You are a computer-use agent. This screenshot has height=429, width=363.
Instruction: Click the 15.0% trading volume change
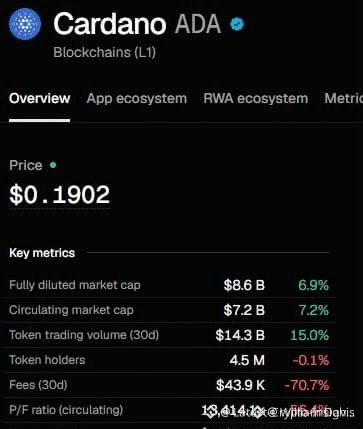pos(309,335)
